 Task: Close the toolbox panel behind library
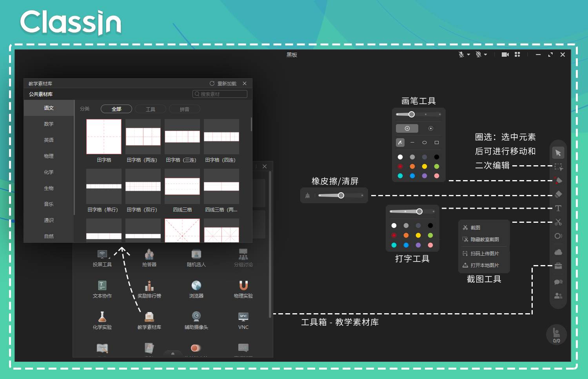(x=265, y=166)
